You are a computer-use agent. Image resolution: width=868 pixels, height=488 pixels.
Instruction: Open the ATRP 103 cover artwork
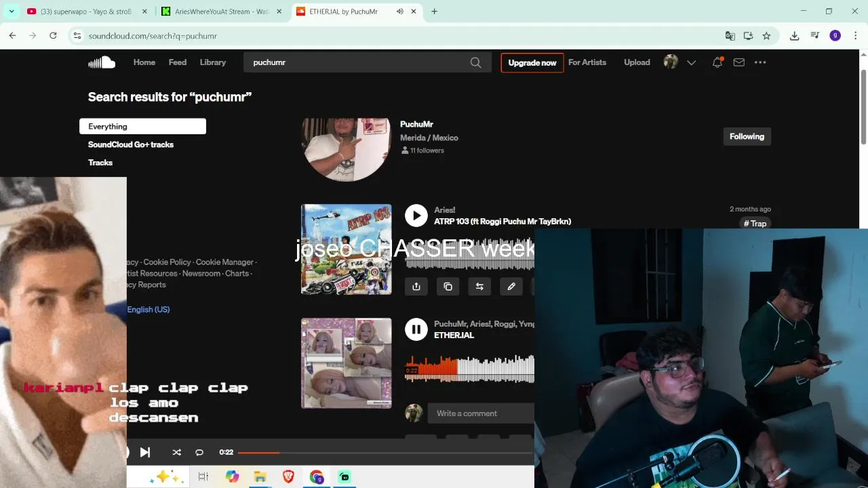[x=347, y=249]
